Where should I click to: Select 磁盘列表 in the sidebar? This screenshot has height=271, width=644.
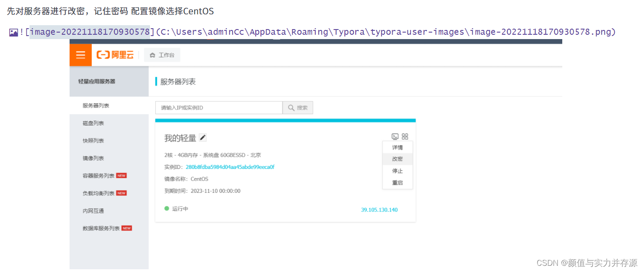pos(109,123)
